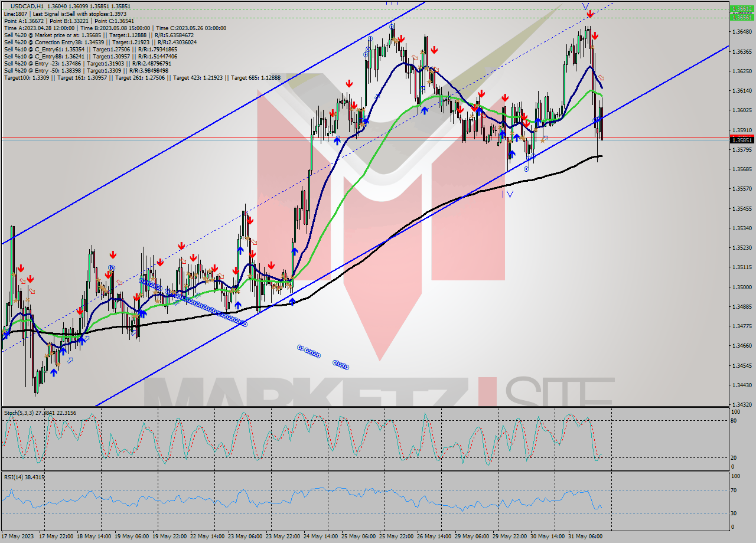The width and height of the screenshot is (756, 543).
Task: Click the 1.36480 price axis label
Action: pos(742,32)
